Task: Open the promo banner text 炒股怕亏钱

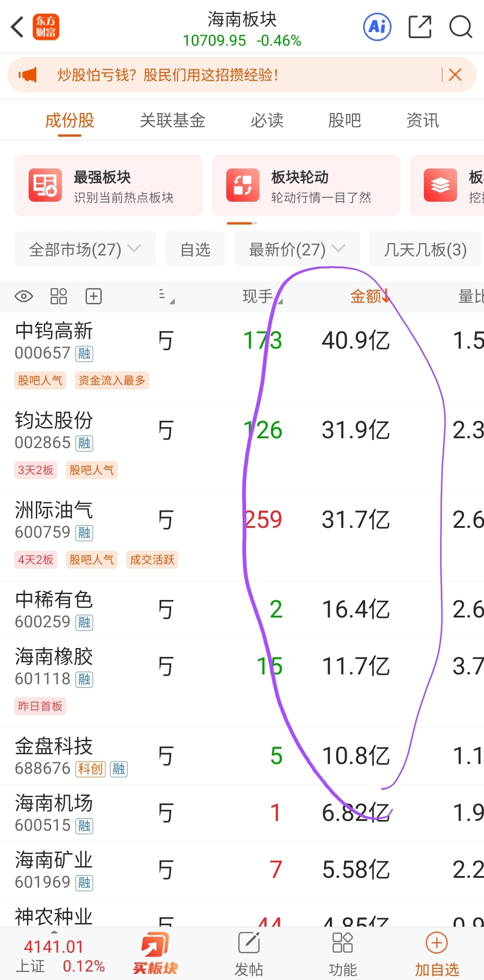Action: [168, 75]
